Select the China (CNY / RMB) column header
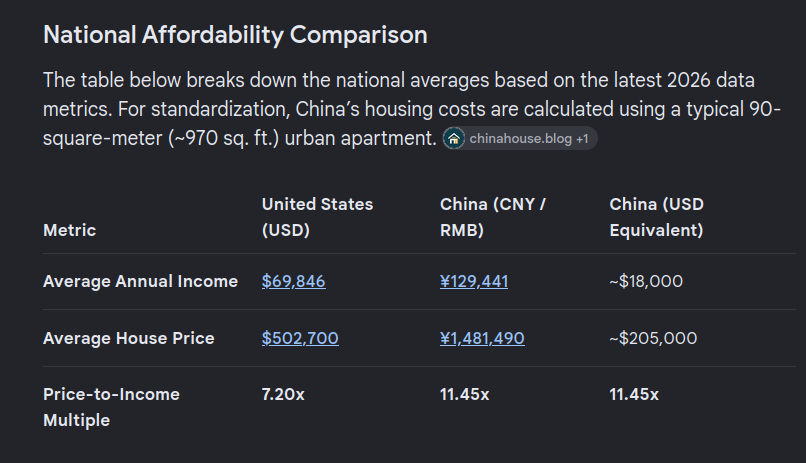The width and height of the screenshot is (806, 463). click(492, 217)
